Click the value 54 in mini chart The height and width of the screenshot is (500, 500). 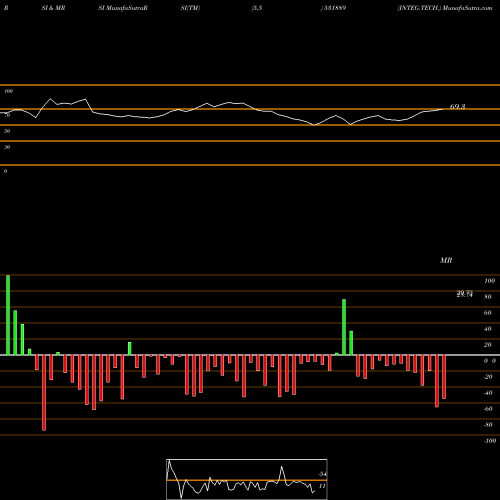[x=322, y=474]
